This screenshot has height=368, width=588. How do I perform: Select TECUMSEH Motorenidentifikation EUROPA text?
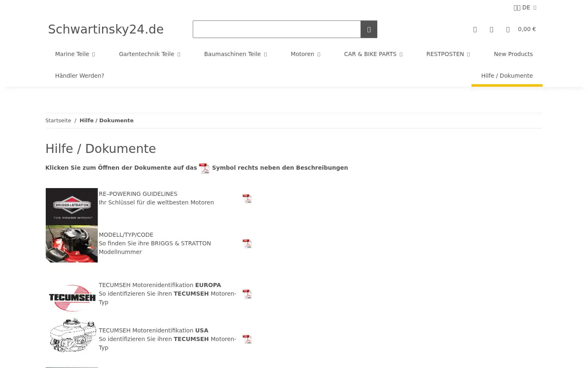(160, 285)
